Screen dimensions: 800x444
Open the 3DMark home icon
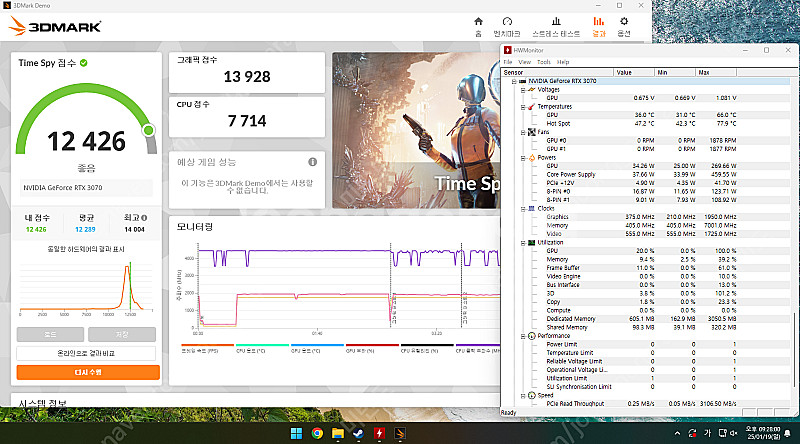tap(478, 21)
